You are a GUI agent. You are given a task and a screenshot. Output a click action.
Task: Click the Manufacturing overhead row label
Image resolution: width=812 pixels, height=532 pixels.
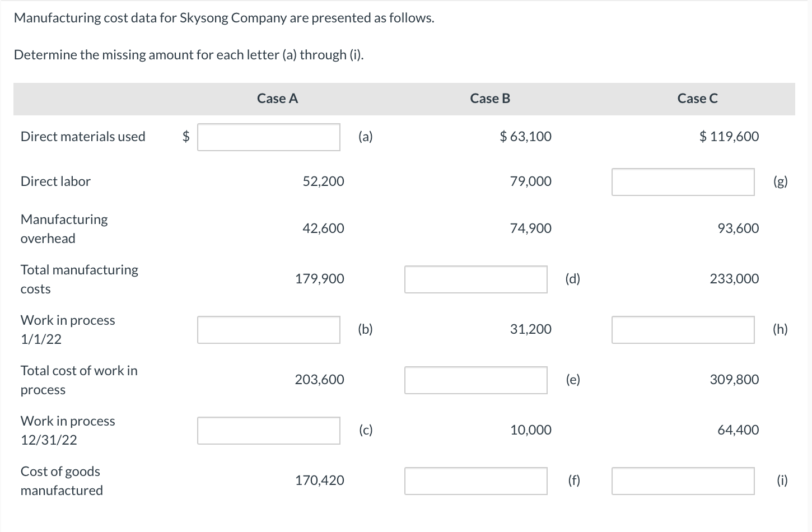[63, 228]
